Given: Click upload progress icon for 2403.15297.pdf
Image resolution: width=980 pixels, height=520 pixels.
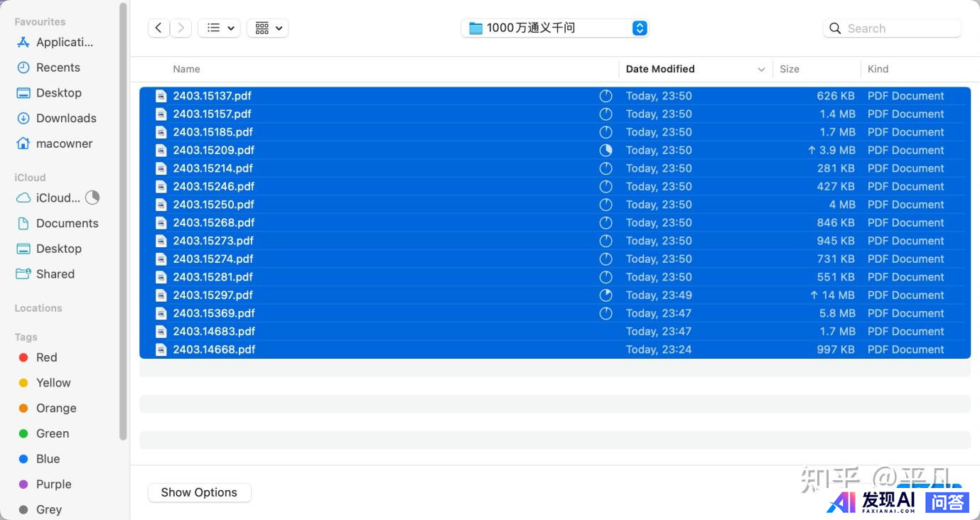Looking at the screenshot, I should click(x=605, y=295).
